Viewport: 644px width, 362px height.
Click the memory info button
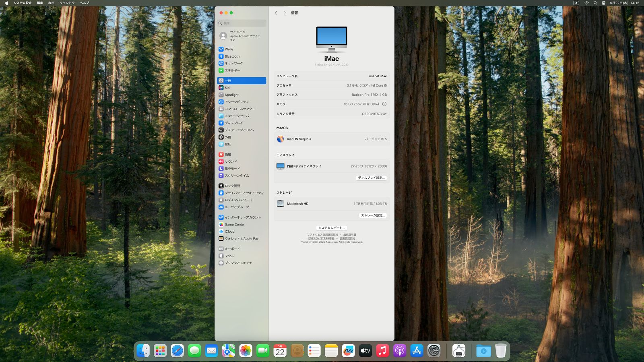pos(384,104)
